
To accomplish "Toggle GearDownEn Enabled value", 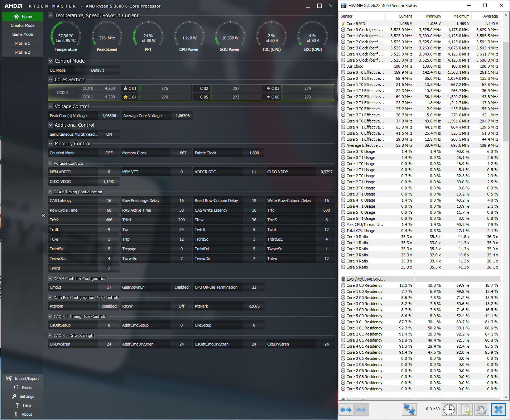I will [182, 287].
